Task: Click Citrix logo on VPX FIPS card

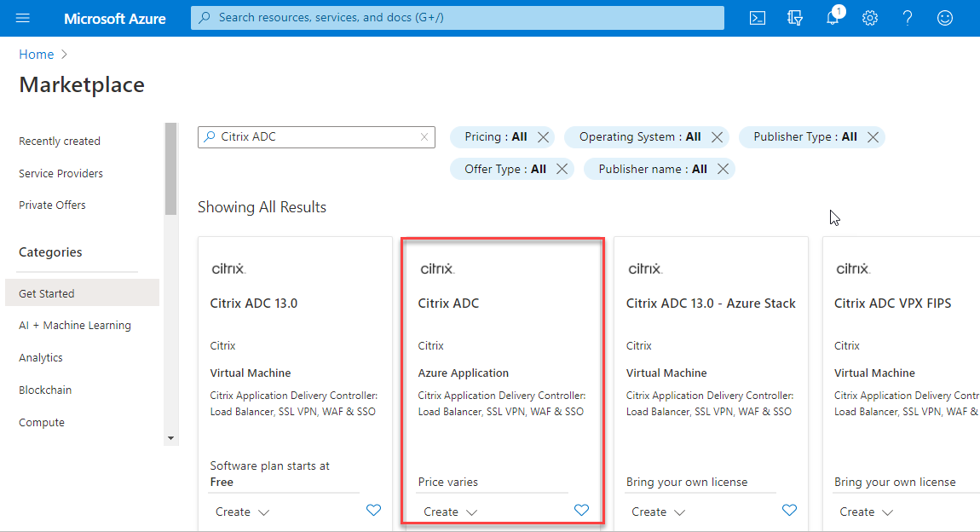Action: [x=852, y=269]
